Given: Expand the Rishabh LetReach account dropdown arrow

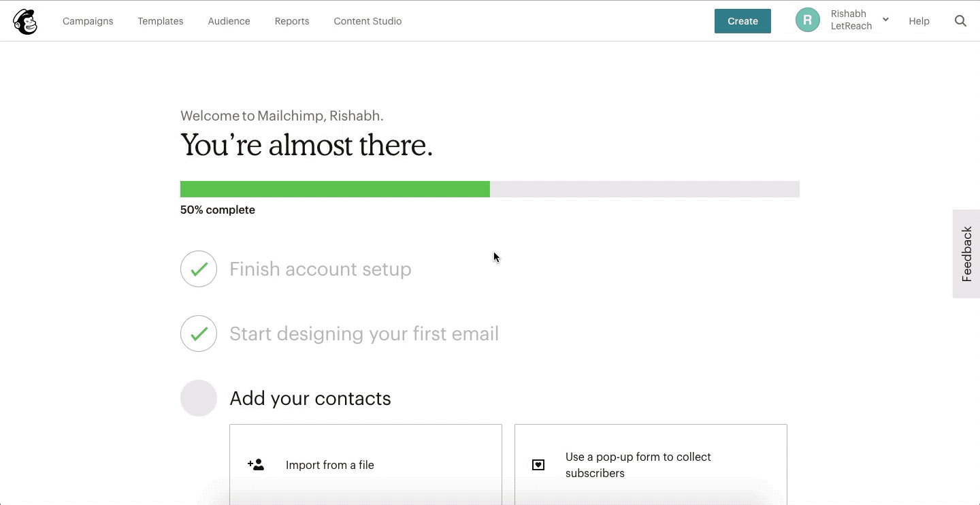Looking at the screenshot, I should [x=885, y=20].
